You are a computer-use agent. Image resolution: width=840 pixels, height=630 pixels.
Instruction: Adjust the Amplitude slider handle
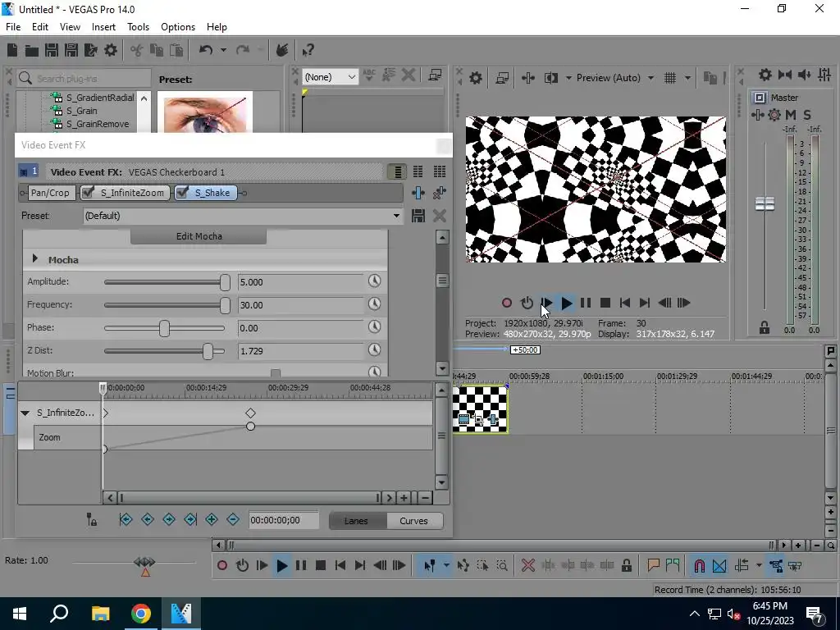click(225, 282)
